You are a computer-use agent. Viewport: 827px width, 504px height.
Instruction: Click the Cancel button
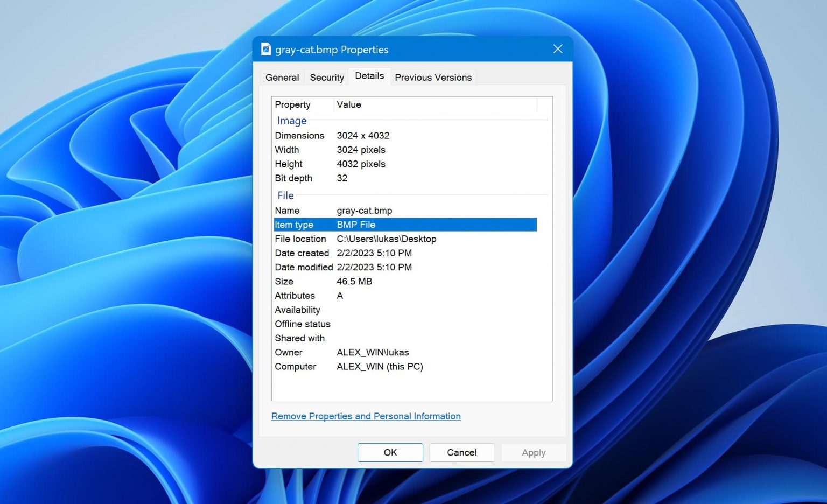461,452
